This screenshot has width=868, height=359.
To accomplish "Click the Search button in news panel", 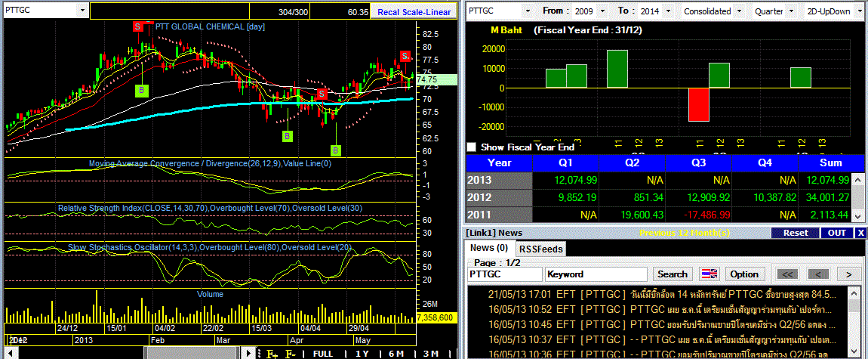I will coord(672,274).
